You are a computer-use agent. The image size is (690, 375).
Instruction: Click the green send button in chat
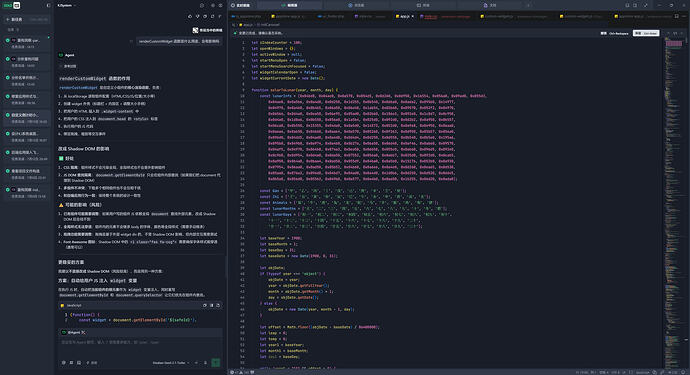216,363
